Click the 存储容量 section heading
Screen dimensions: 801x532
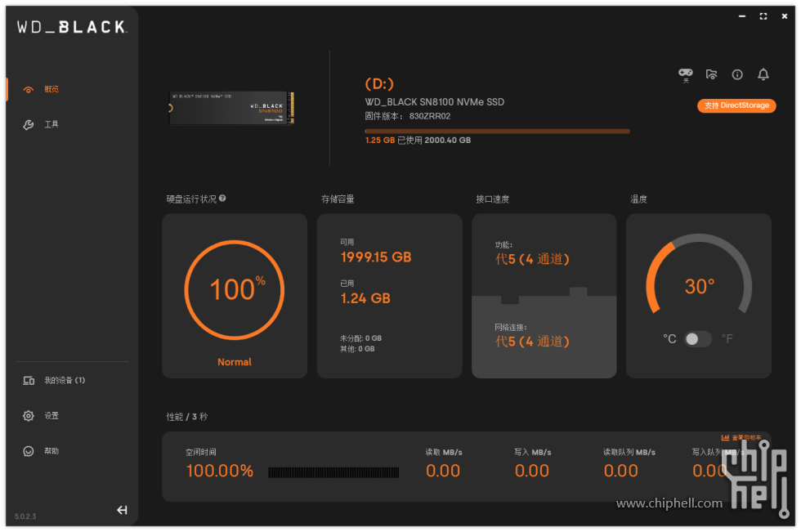(338, 199)
